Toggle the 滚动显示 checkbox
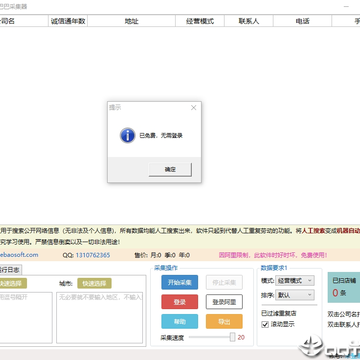The image size is (360, 360). (x=265, y=324)
